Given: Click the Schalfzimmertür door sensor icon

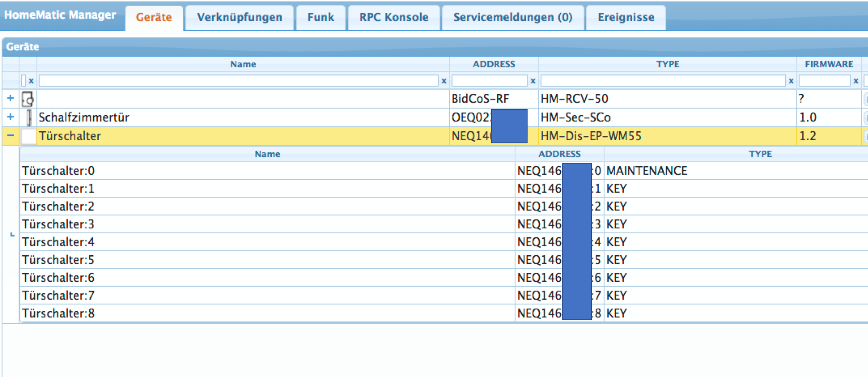Looking at the screenshot, I should pyautogui.click(x=29, y=118).
